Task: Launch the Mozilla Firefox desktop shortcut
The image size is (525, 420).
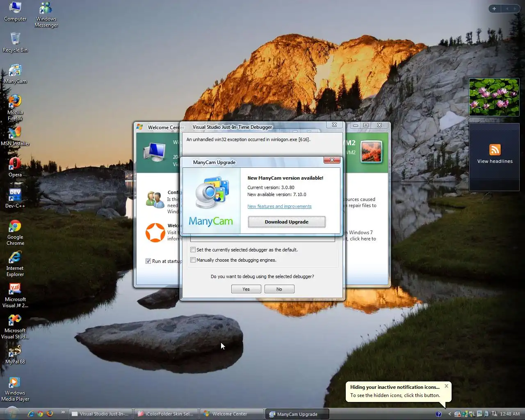Action: coord(15,107)
